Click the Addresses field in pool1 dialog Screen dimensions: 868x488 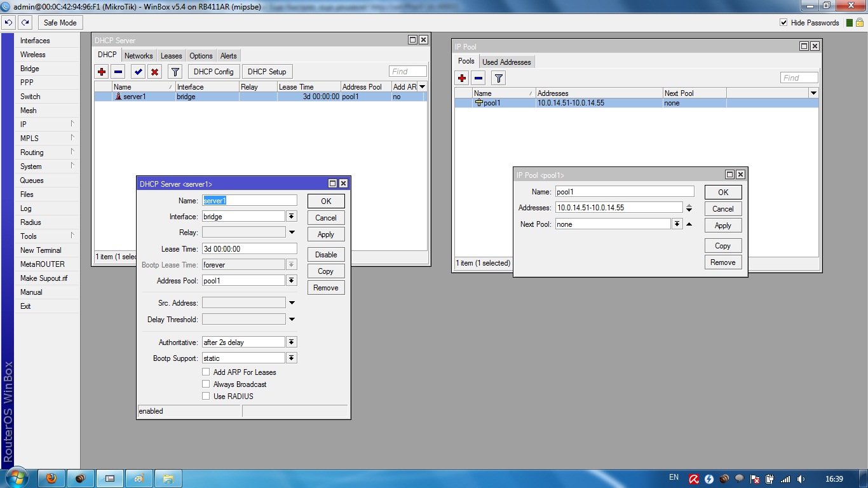[x=619, y=208]
